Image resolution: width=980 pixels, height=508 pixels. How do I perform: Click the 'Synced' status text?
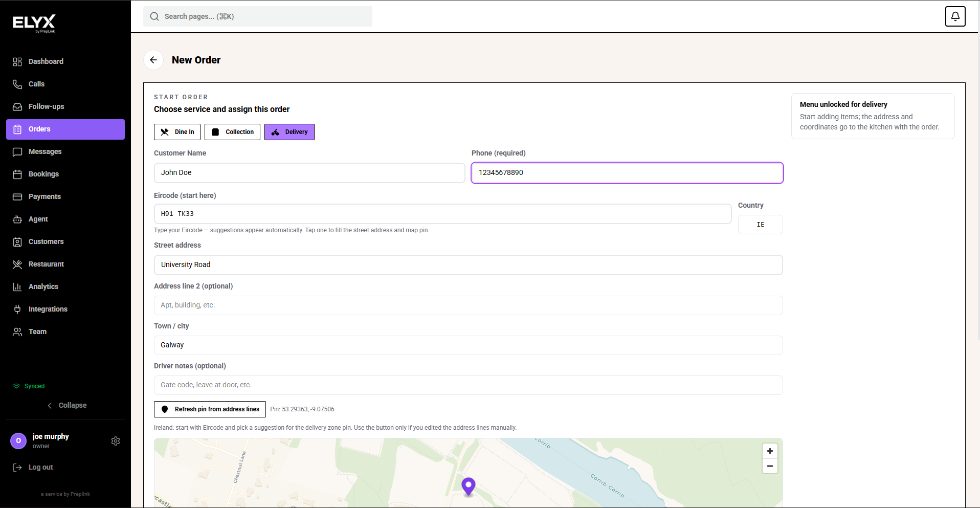pos(34,386)
